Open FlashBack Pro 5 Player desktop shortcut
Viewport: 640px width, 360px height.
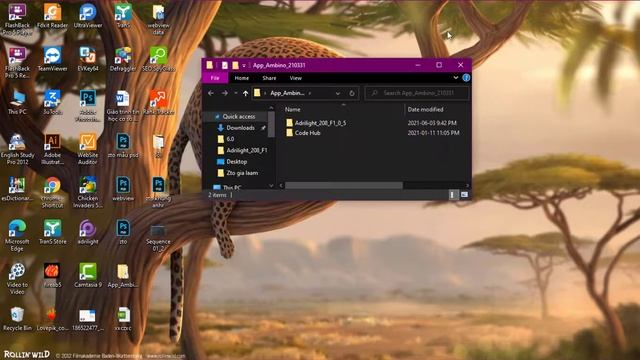pos(17,19)
